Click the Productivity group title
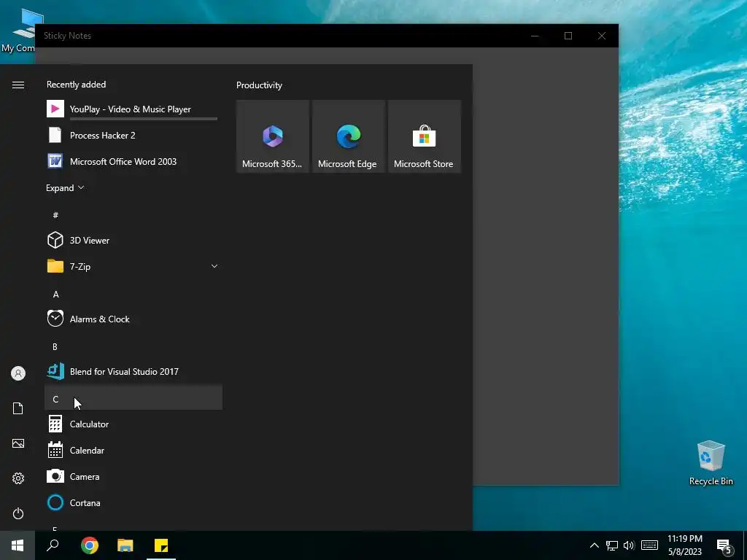This screenshot has height=560, width=747. pyautogui.click(x=259, y=85)
